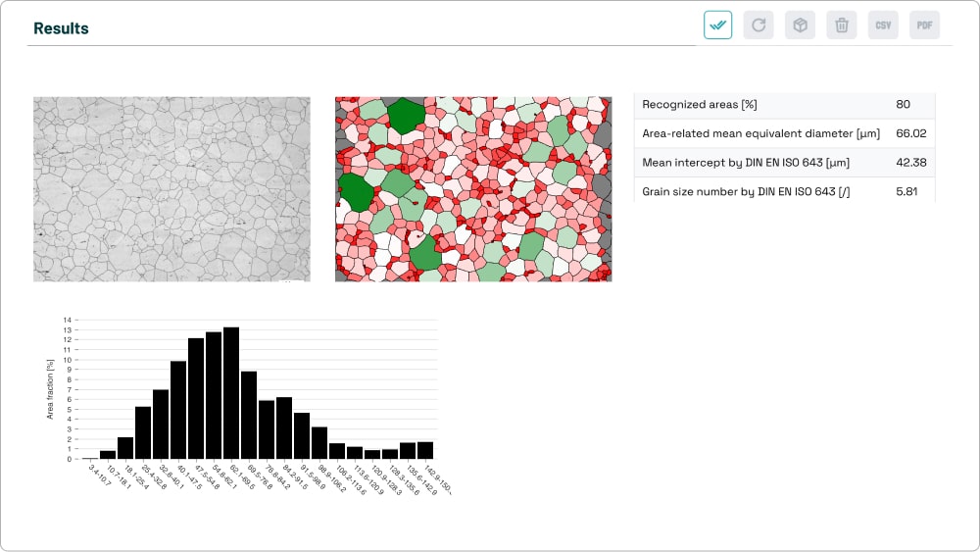Select the mean intercept value 42.38
The width and height of the screenshot is (980, 552).
click(910, 163)
